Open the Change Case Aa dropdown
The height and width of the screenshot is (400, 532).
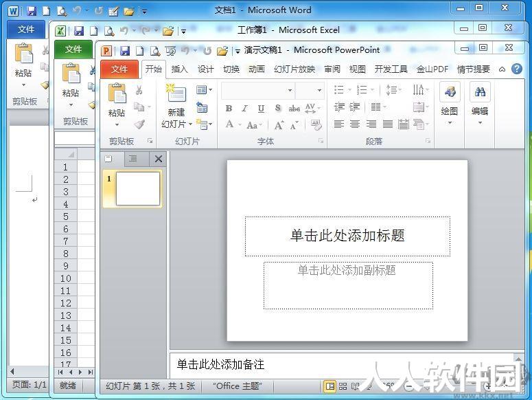(254, 125)
